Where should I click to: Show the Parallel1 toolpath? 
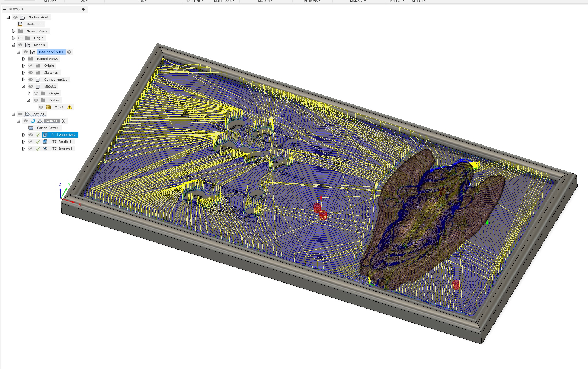(x=31, y=141)
